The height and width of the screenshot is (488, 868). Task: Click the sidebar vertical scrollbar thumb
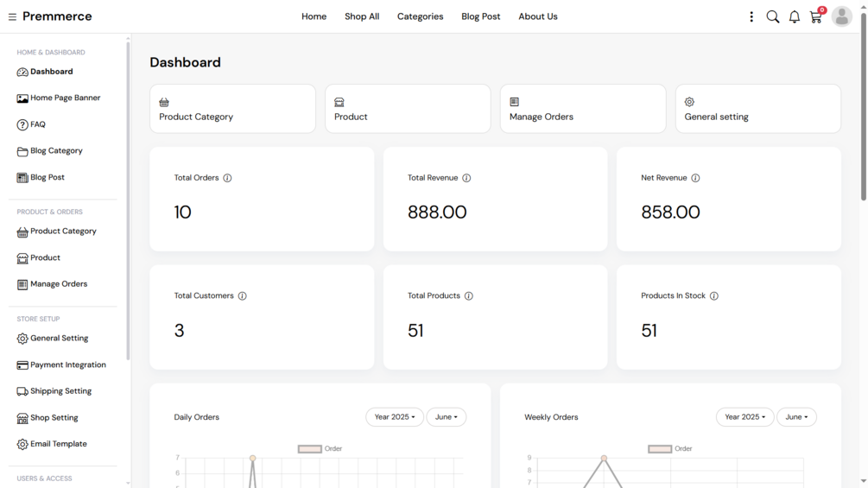(128, 200)
